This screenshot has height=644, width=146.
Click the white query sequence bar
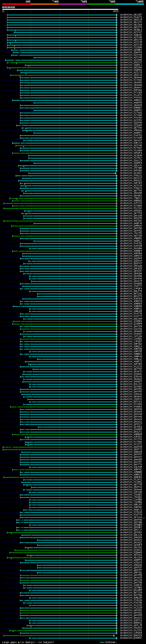pyautogui.click(x=60, y=9)
